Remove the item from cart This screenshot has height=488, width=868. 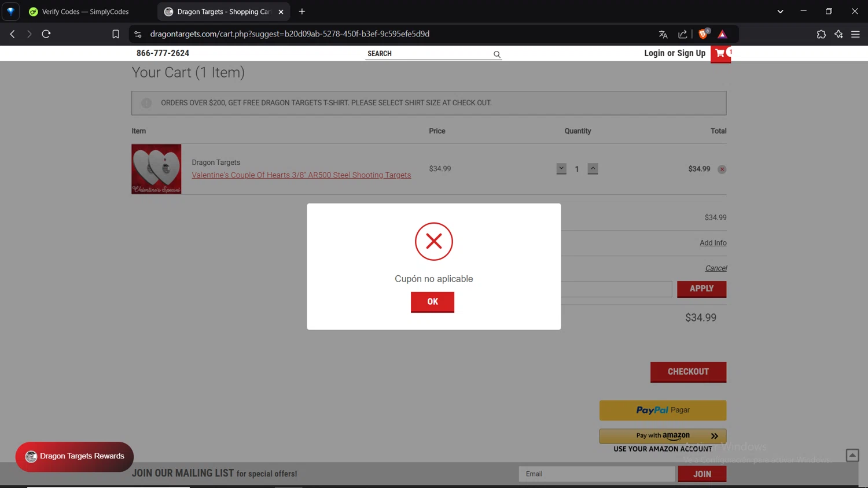pos(722,169)
